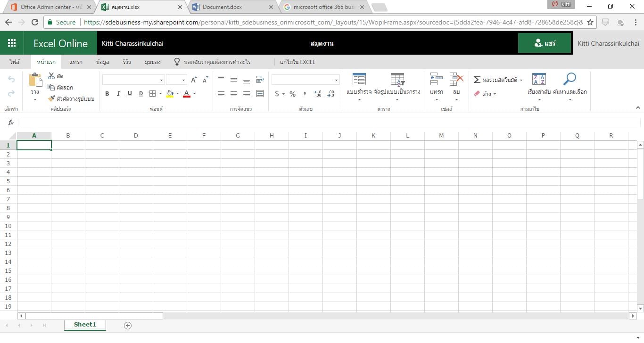Viewport: 644px width, 343px height.
Task: Toggle italic formatting
Action: (118, 94)
